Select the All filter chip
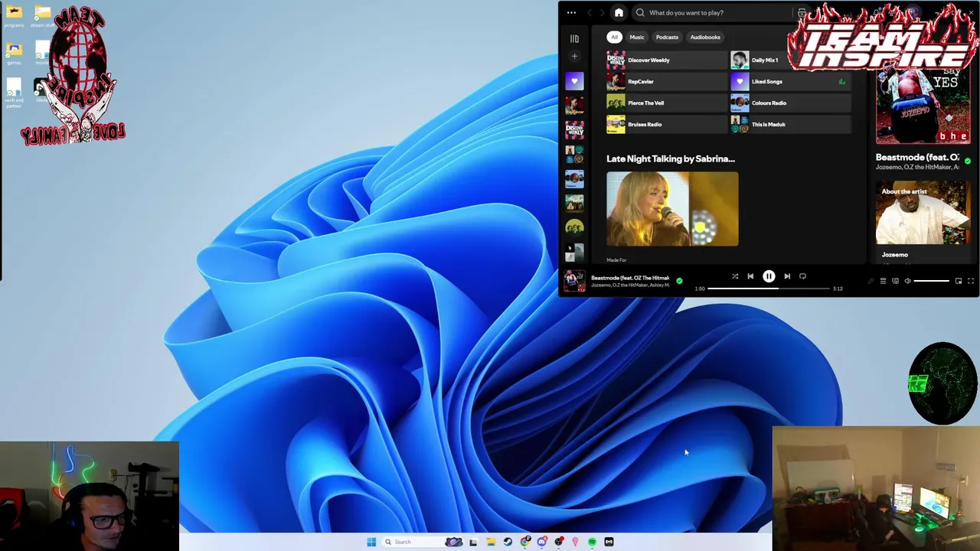The image size is (980, 551). [x=614, y=37]
